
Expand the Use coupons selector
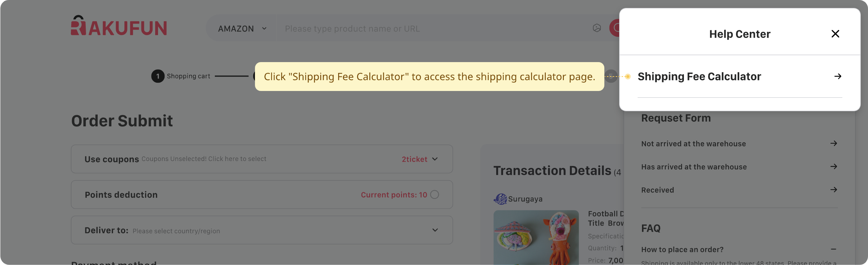pyautogui.click(x=435, y=159)
